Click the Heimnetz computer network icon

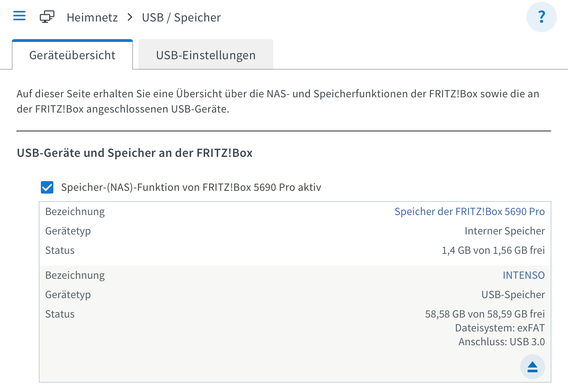point(47,17)
